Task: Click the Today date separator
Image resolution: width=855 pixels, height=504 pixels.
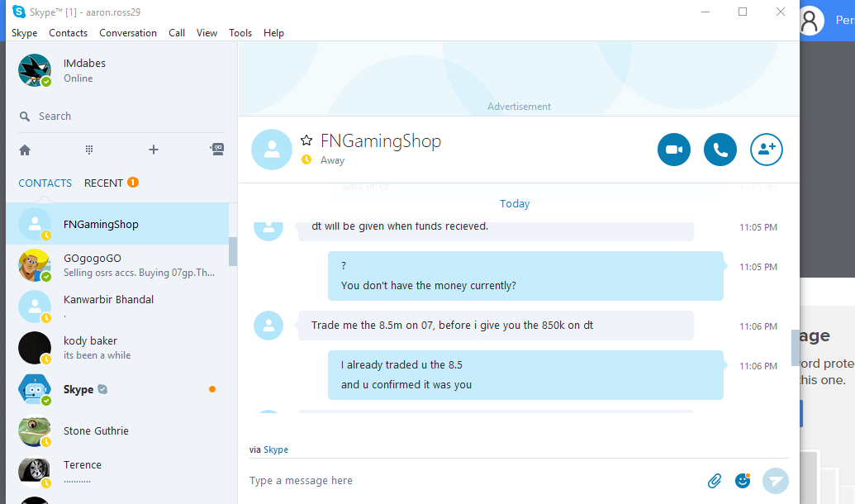Action: [515, 203]
